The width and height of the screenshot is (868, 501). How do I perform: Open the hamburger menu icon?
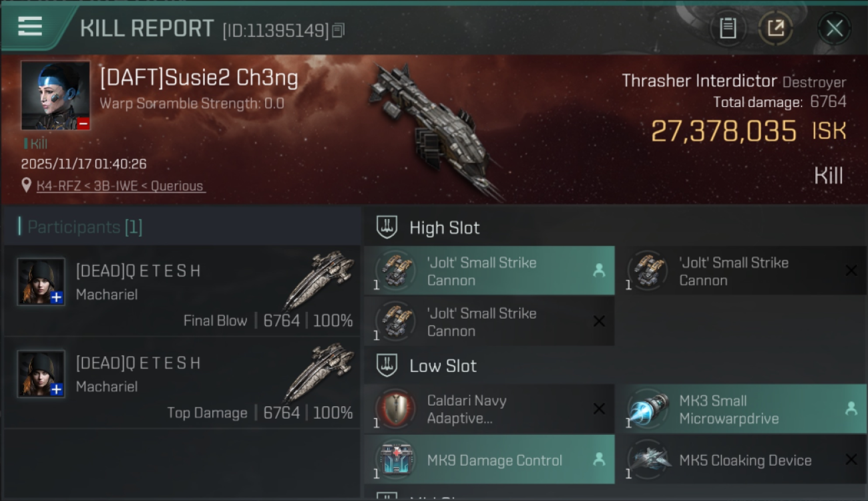pyautogui.click(x=30, y=27)
